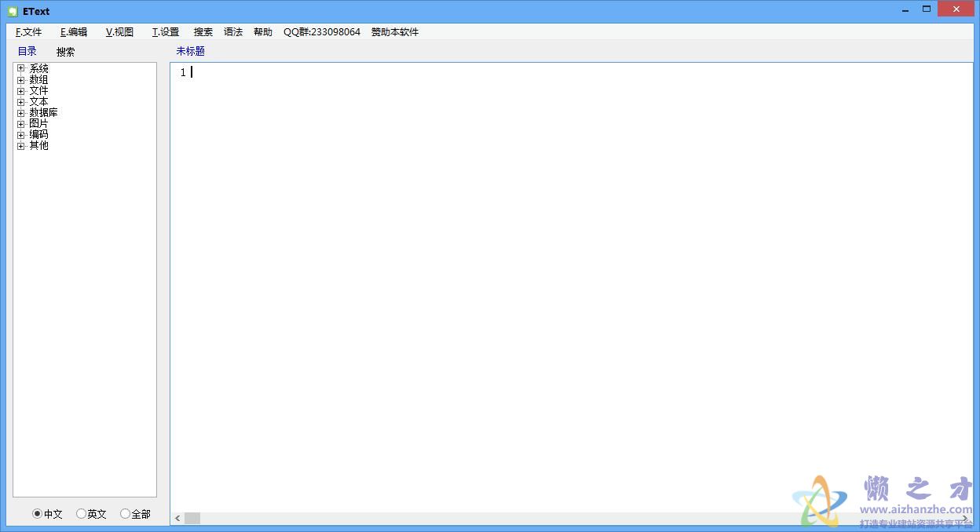Viewport: 980px width, 532px height.
Task: Close the EText window
Action: [x=956, y=9]
